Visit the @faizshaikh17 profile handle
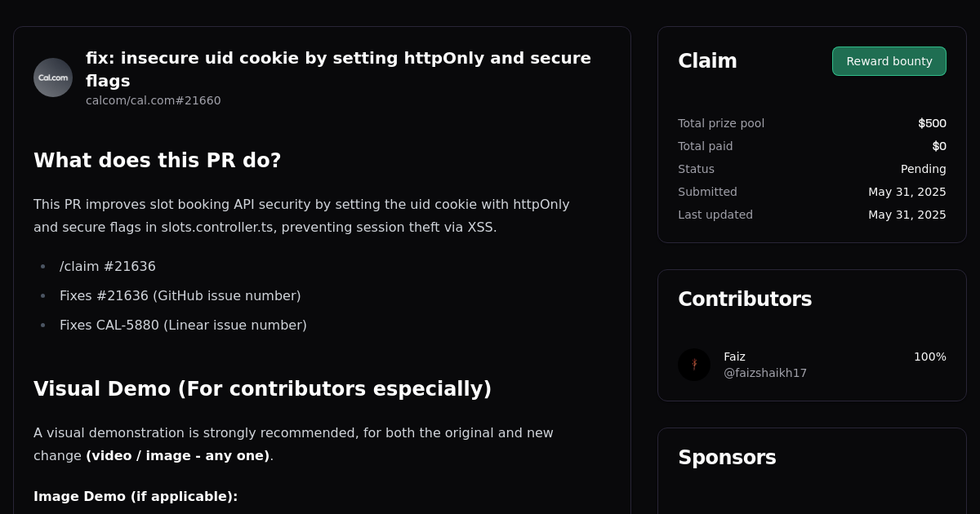 (765, 373)
